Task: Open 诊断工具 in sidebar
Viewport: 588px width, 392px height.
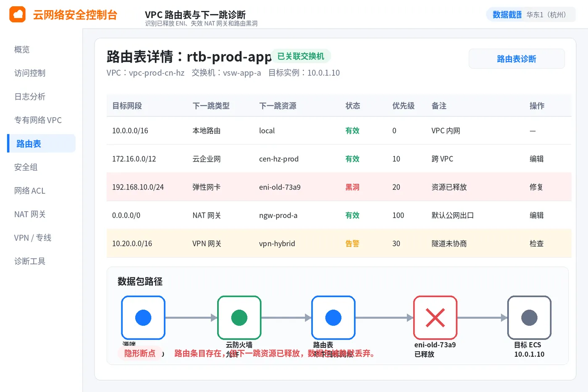Action: (x=30, y=261)
